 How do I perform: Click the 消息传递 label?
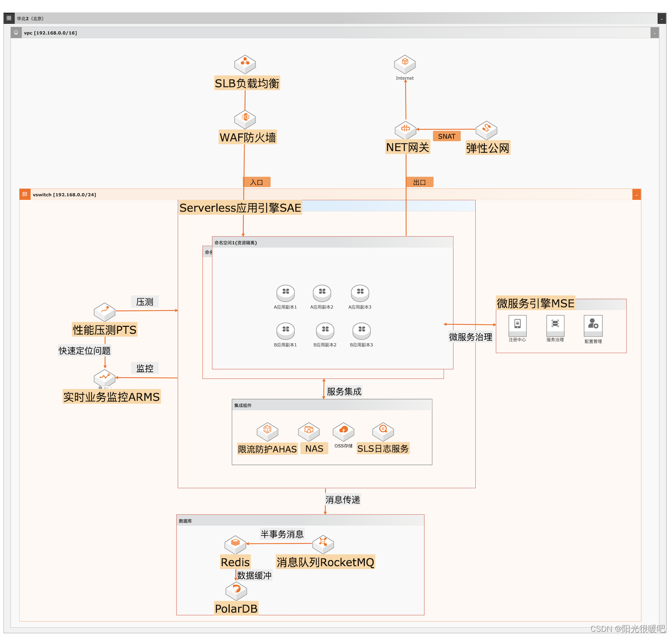pos(343,500)
